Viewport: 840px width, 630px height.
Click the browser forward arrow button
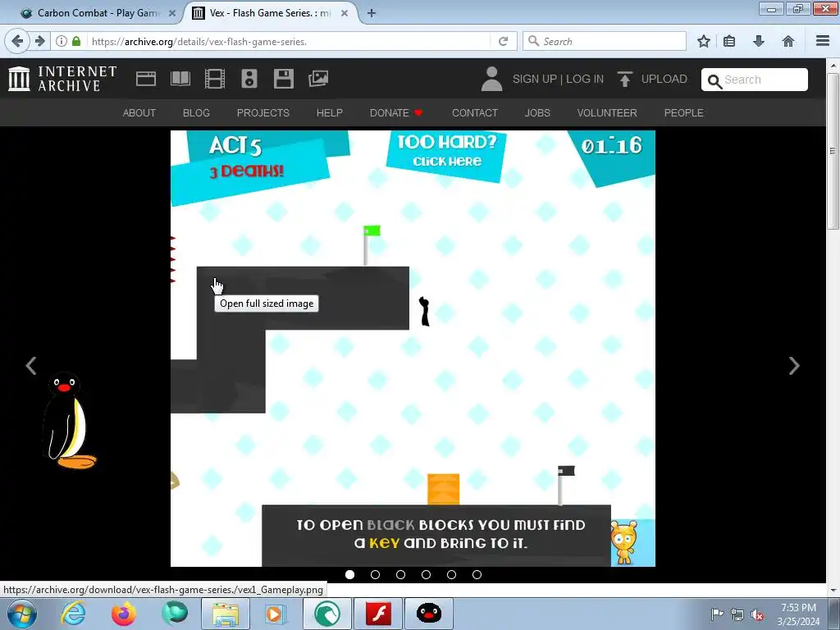pos(39,41)
